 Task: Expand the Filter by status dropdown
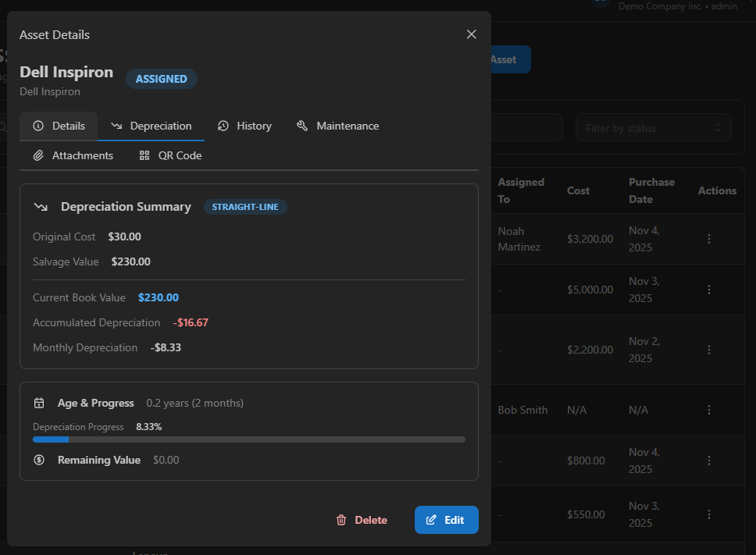653,128
